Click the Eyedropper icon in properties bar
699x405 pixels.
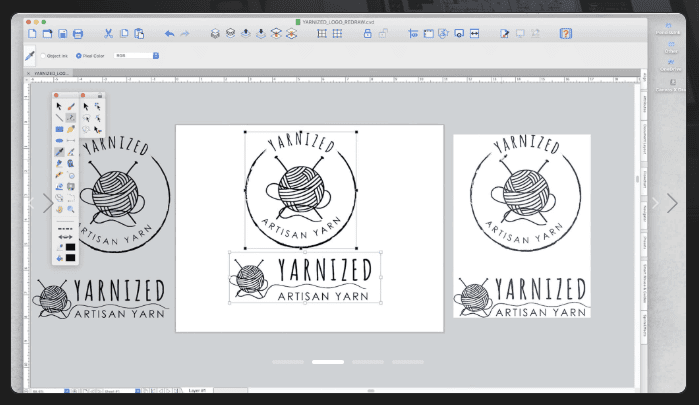click(x=30, y=56)
